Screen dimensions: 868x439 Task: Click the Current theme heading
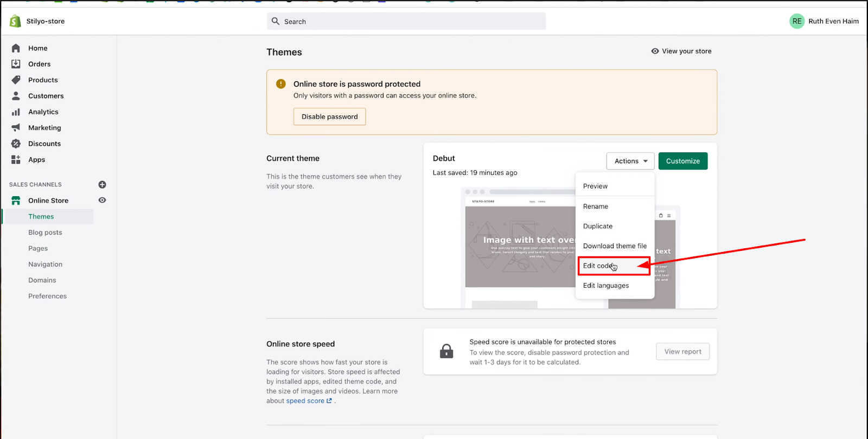[293, 158]
